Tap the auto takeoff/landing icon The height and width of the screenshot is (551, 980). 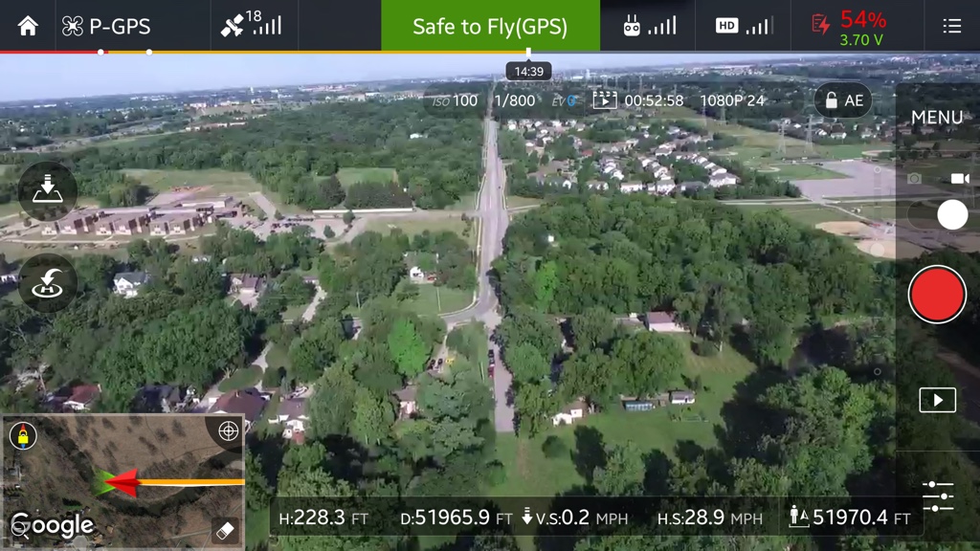pos(48,190)
